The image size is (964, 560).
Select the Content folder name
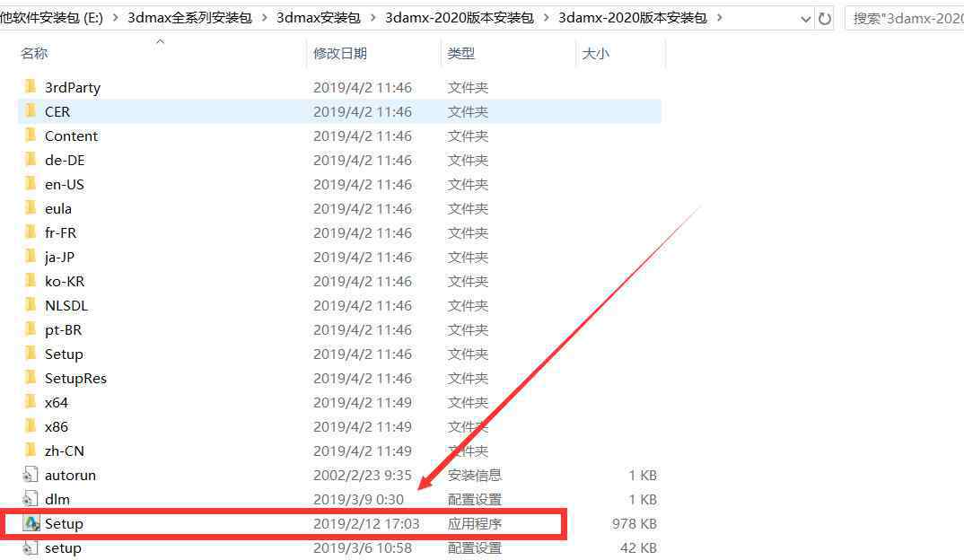[x=71, y=136]
